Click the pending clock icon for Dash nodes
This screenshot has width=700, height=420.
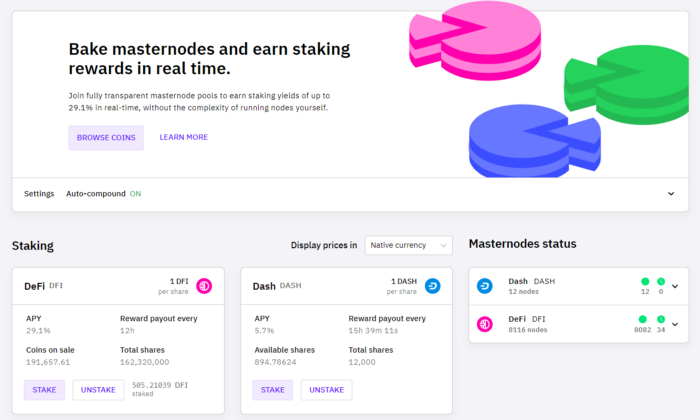click(661, 281)
